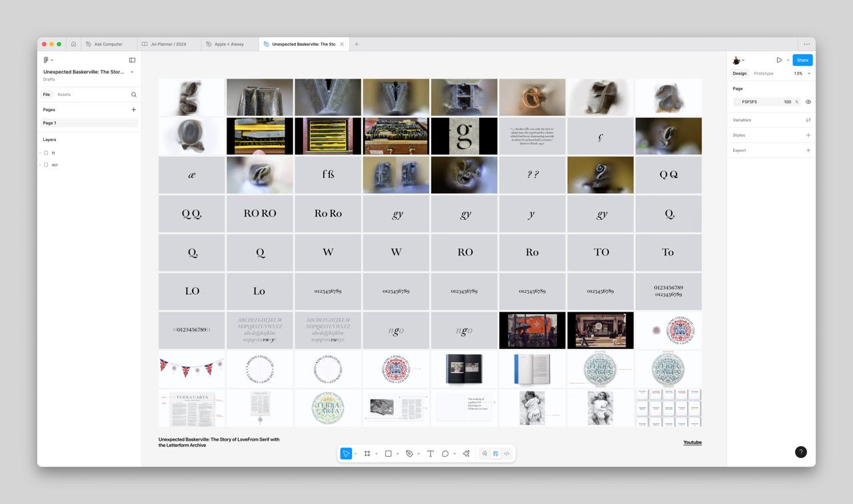853x504 pixels.
Task: Search layers with the magnifier icon
Action: tap(133, 95)
